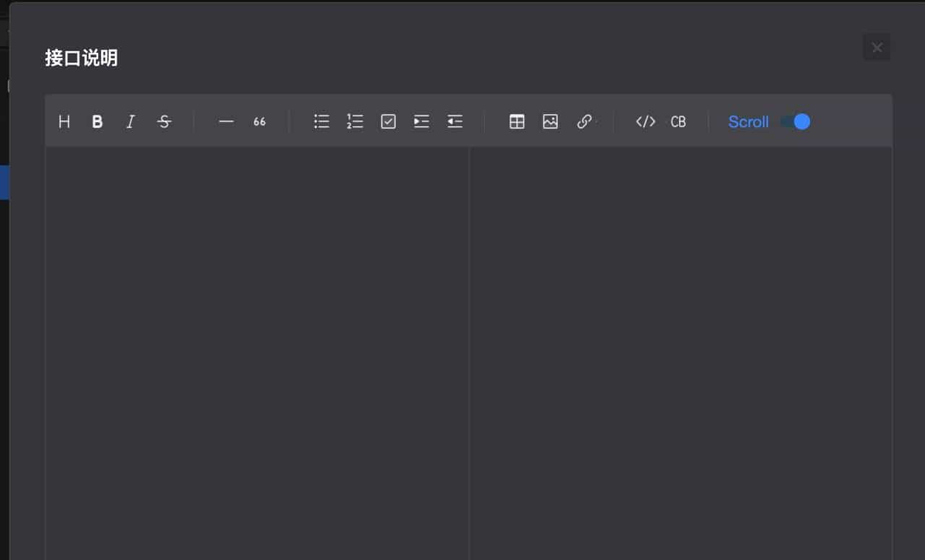Toggle bold formatting
This screenshot has height=560, width=925.
tap(98, 122)
